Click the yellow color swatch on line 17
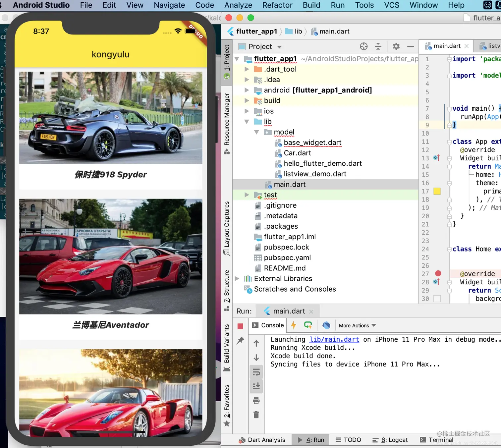Screen dimensions: 501x448 [x=437, y=191]
